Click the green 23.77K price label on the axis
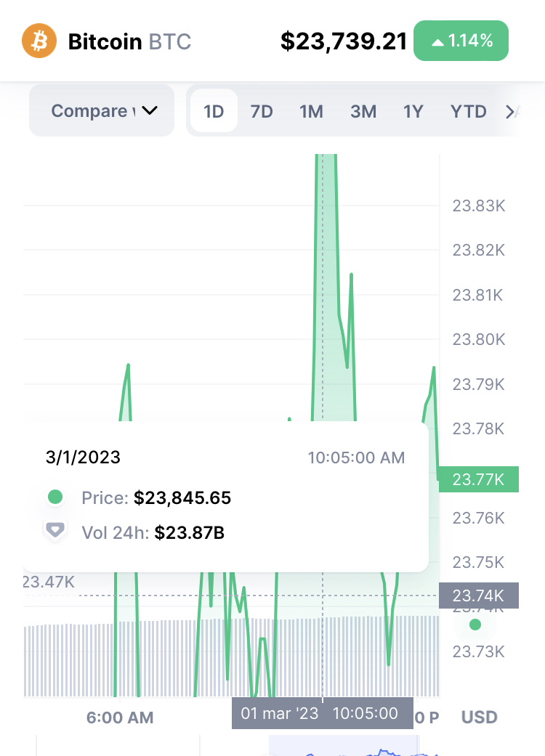The width and height of the screenshot is (545, 756). point(478,479)
